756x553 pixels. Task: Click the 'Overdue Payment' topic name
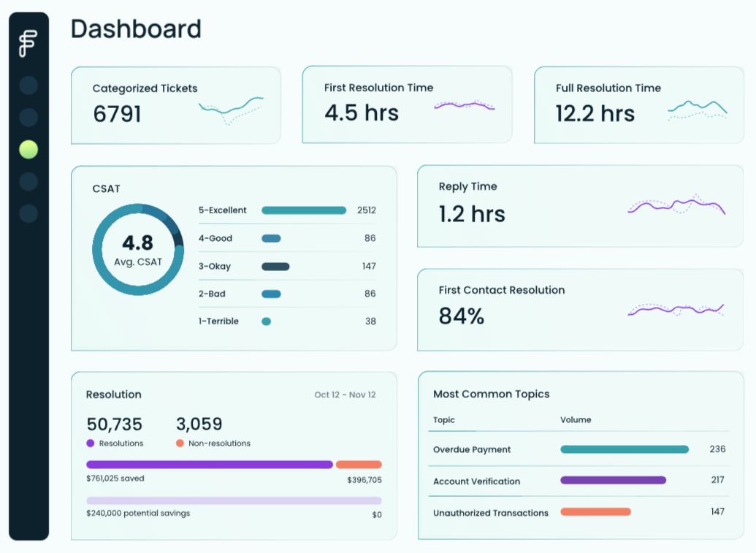point(472,450)
